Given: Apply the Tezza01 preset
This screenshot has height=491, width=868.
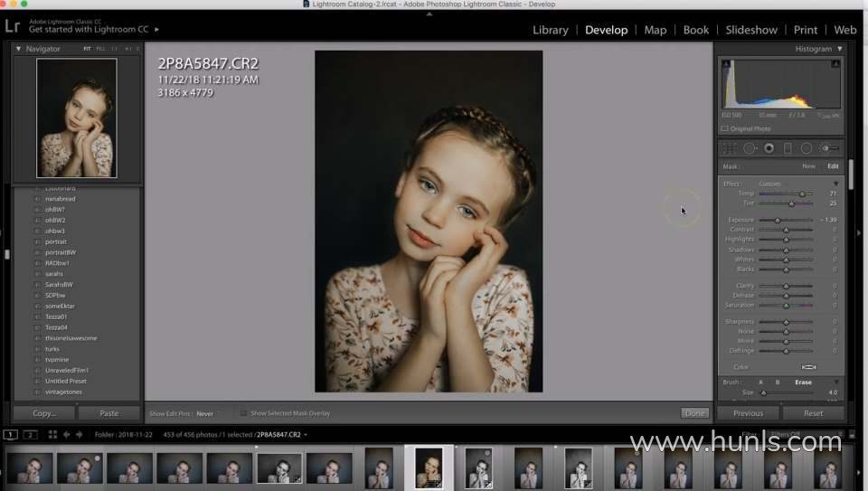Looking at the screenshot, I should (x=56, y=316).
